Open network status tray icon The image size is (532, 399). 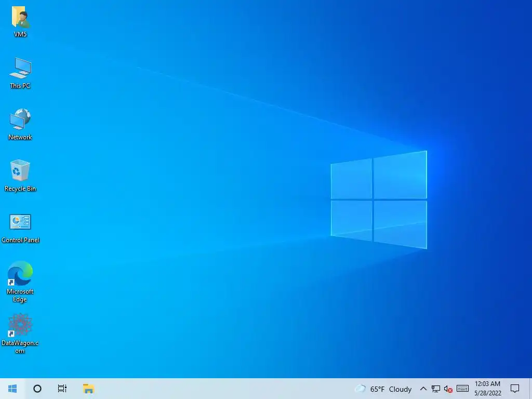[x=436, y=389]
